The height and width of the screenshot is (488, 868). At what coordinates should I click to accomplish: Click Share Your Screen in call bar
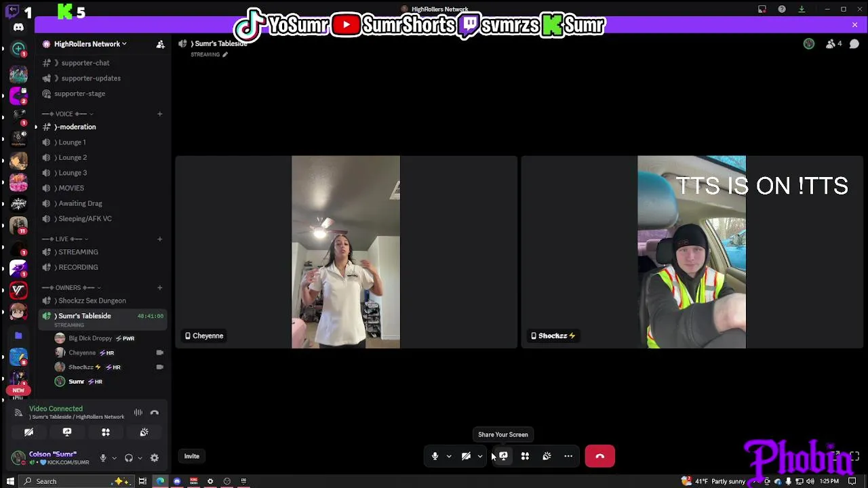[x=503, y=456]
